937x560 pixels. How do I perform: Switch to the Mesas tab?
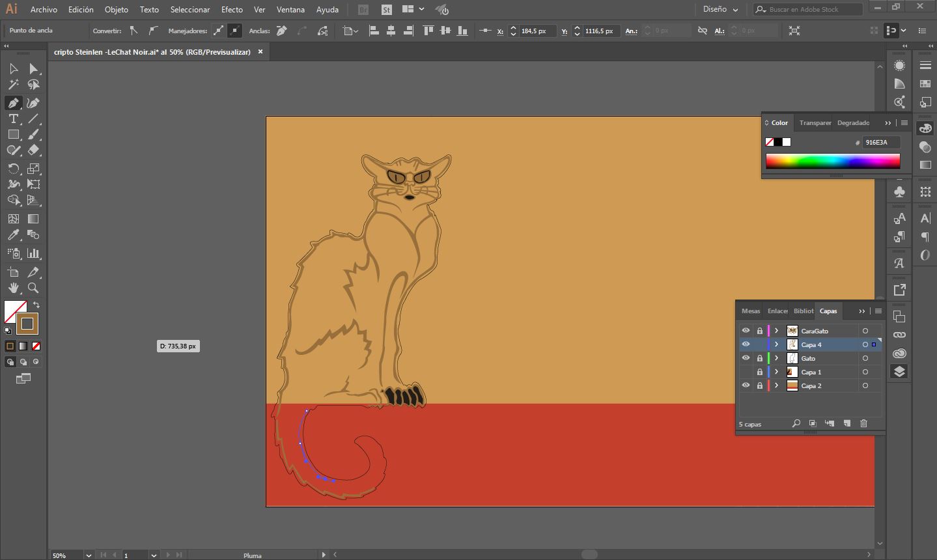point(750,311)
